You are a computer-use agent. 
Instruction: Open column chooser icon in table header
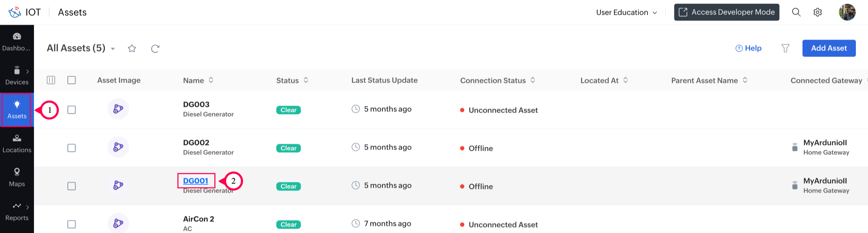51,80
